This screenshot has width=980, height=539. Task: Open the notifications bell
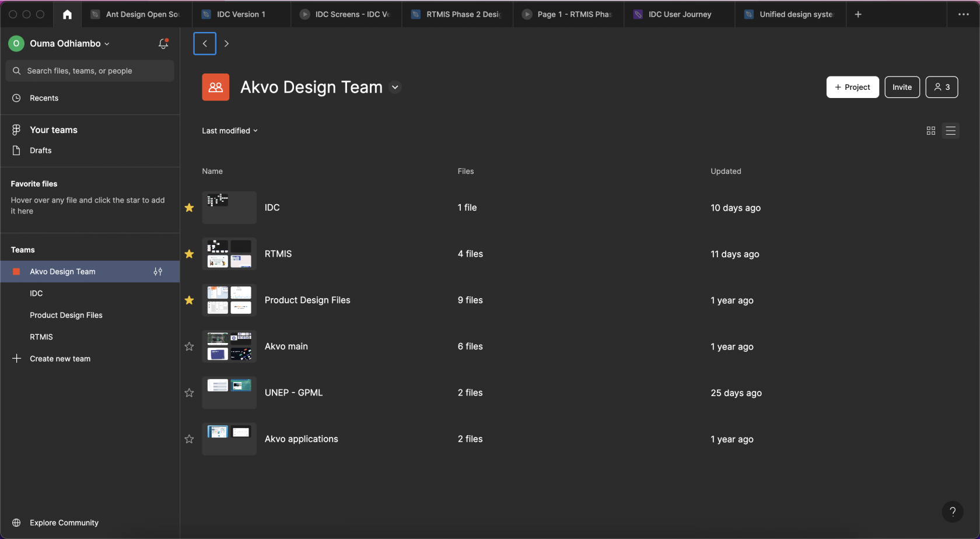163,43
